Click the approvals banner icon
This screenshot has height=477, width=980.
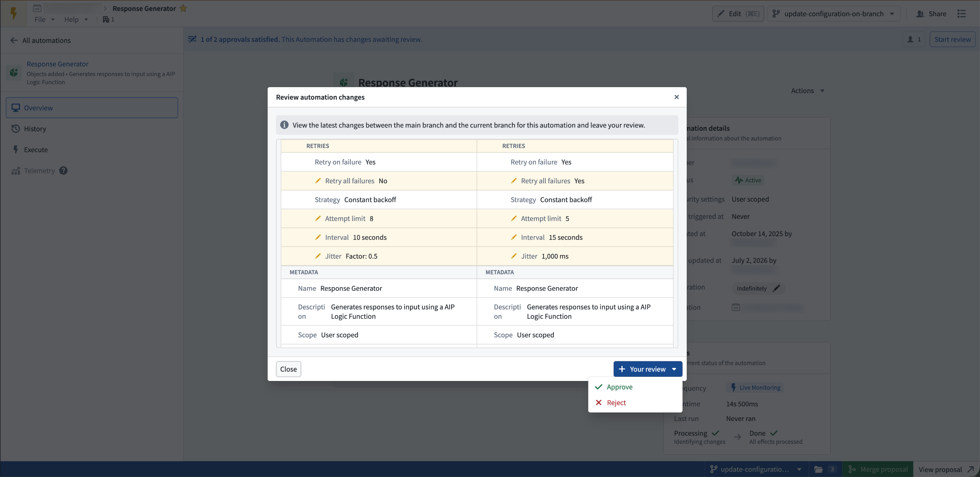click(192, 39)
